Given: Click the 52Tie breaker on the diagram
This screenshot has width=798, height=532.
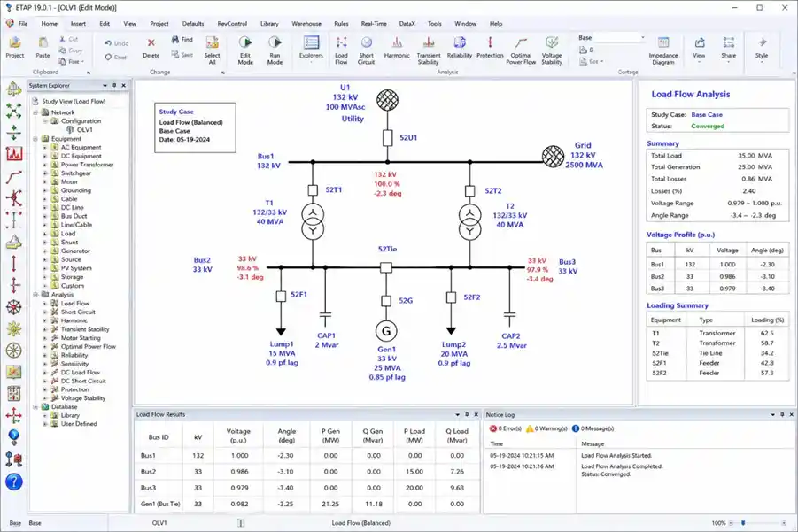Looking at the screenshot, I should coord(386,267).
